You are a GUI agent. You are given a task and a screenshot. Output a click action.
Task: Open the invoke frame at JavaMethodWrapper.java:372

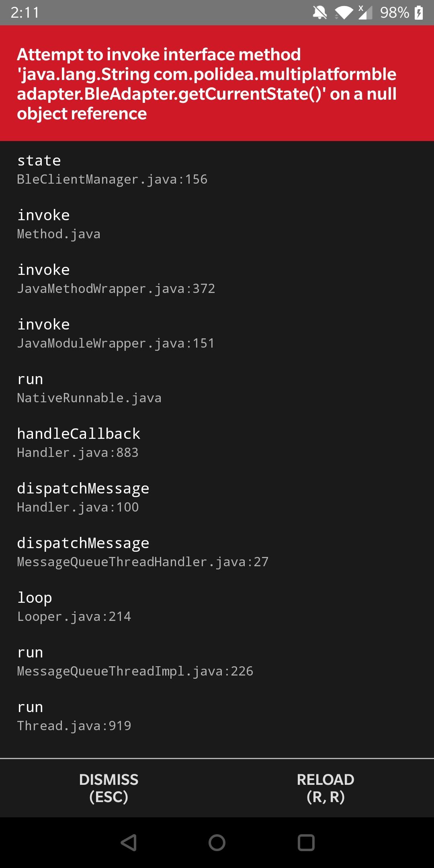pyautogui.click(x=116, y=278)
